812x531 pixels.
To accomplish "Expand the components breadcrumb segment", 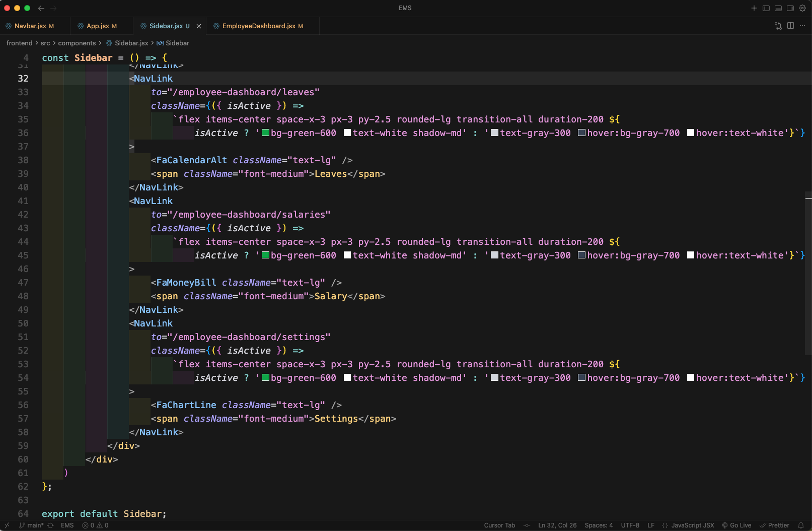I will (x=77, y=43).
